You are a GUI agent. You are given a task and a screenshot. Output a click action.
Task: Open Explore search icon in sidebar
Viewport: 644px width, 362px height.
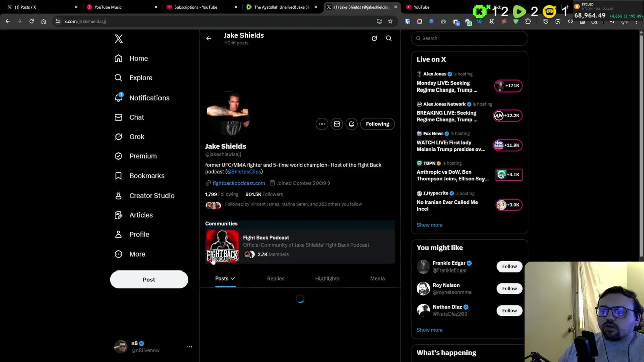pyautogui.click(x=118, y=78)
